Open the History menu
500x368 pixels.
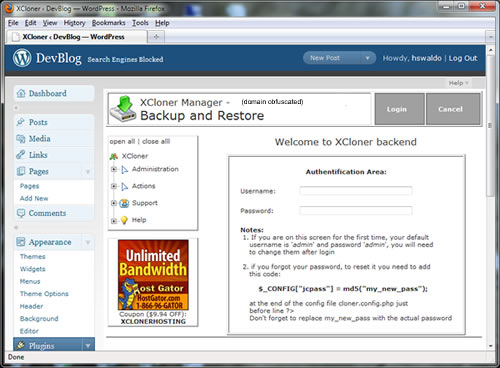[x=74, y=23]
